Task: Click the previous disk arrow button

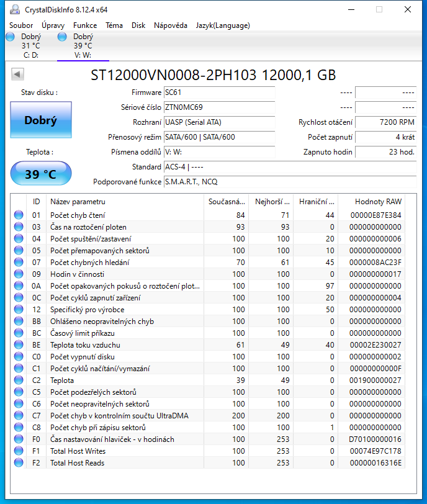Action: point(17,75)
